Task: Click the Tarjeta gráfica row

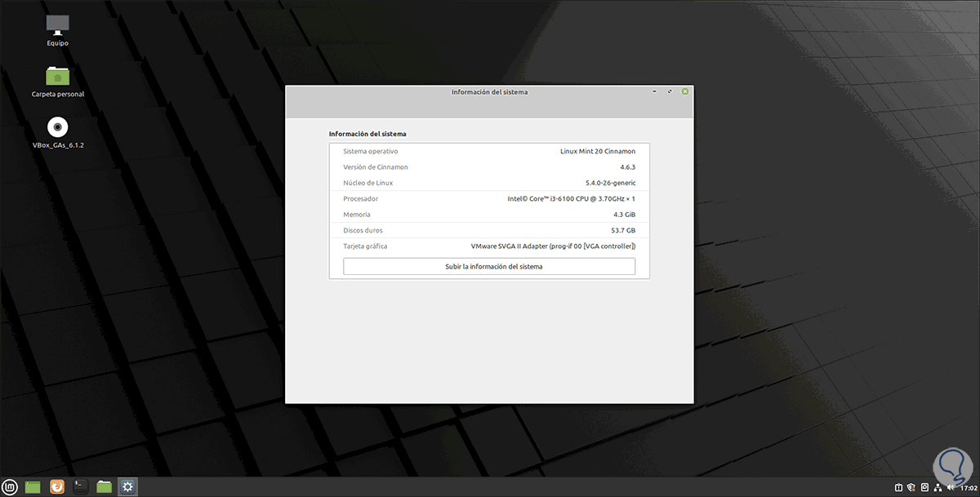Action: [488, 246]
